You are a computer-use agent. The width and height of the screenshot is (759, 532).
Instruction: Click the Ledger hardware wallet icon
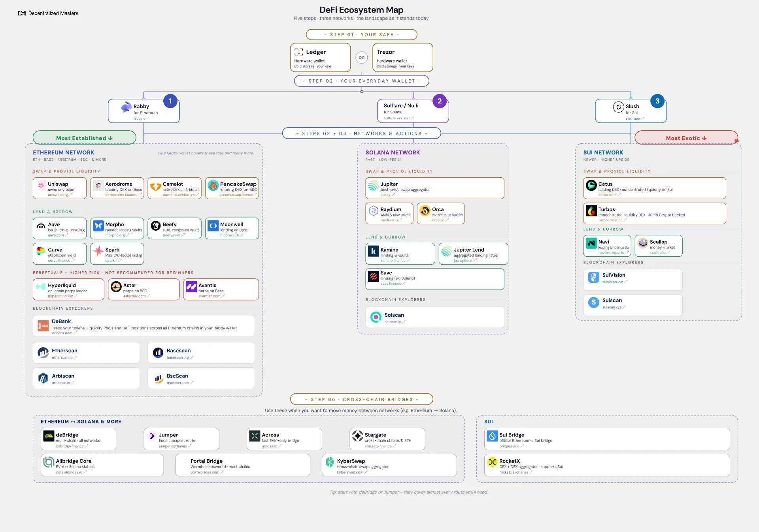[x=299, y=52]
